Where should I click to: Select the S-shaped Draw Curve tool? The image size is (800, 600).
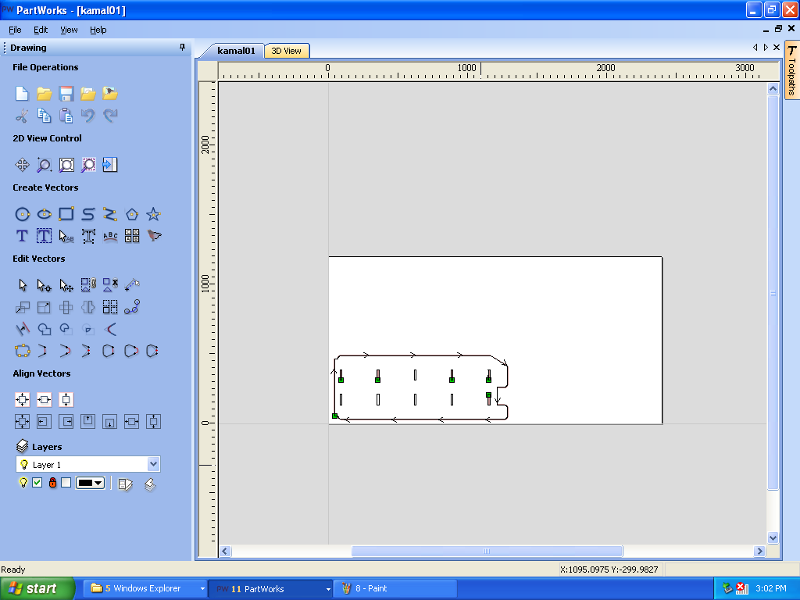tap(88, 214)
